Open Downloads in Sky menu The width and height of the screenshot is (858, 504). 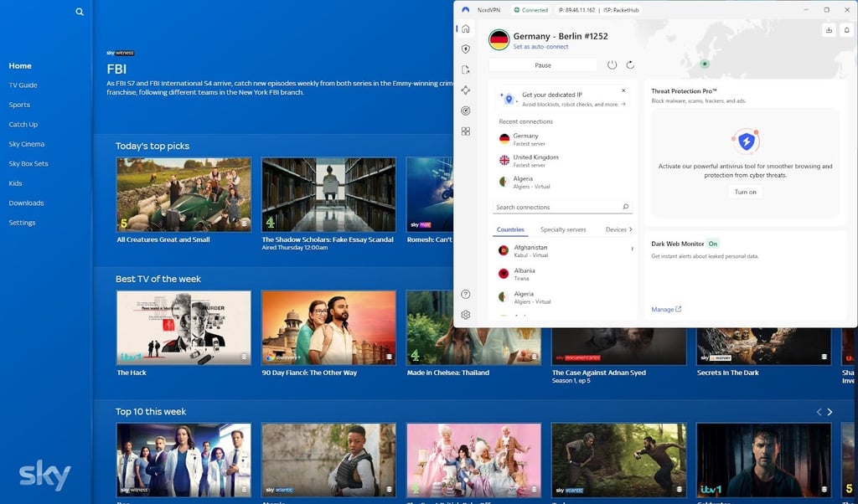26,203
